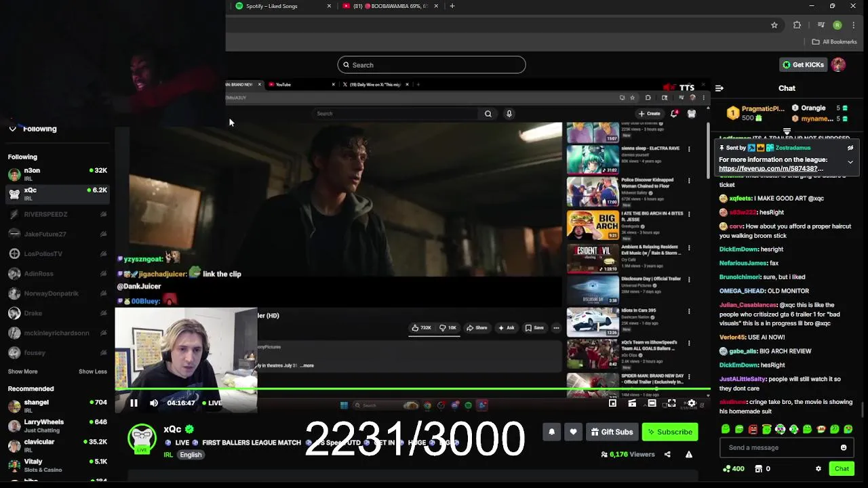Open browser extensions puzzle icon

797,25
